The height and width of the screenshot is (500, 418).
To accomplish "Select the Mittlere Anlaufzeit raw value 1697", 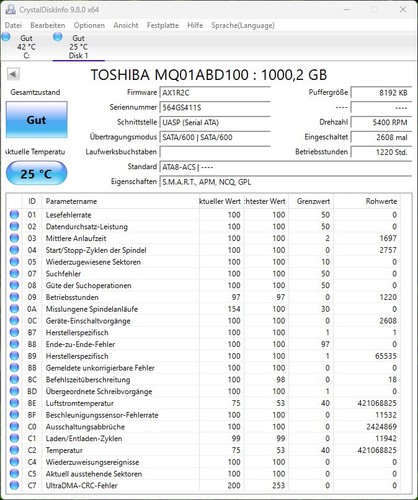I will point(388,238).
